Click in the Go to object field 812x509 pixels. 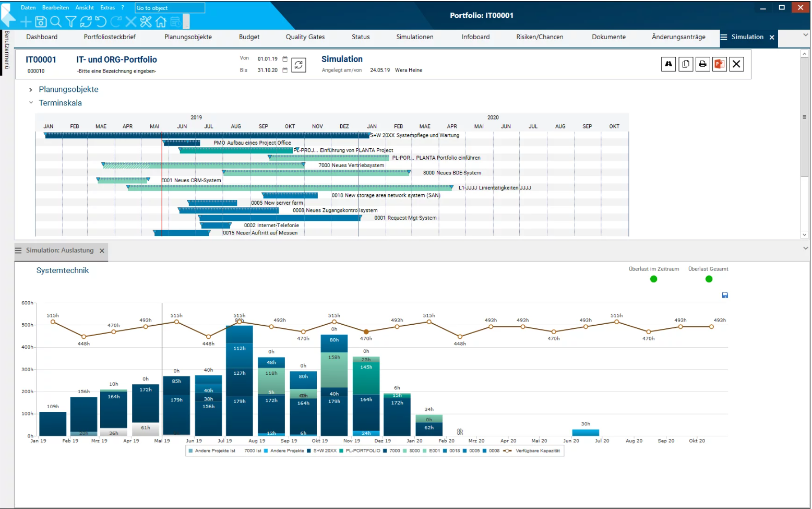(x=170, y=8)
